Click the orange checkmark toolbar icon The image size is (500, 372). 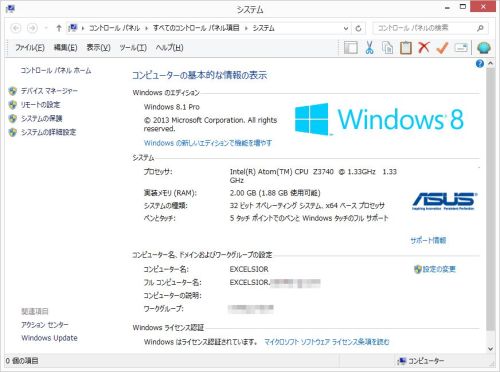pyautogui.click(x=442, y=48)
